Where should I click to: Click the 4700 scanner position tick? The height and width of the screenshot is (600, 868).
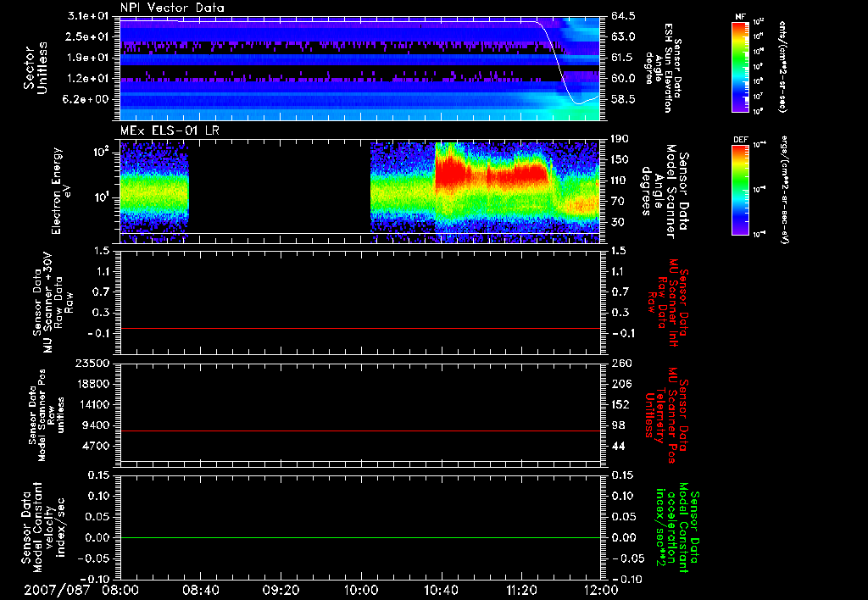click(95, 446)
